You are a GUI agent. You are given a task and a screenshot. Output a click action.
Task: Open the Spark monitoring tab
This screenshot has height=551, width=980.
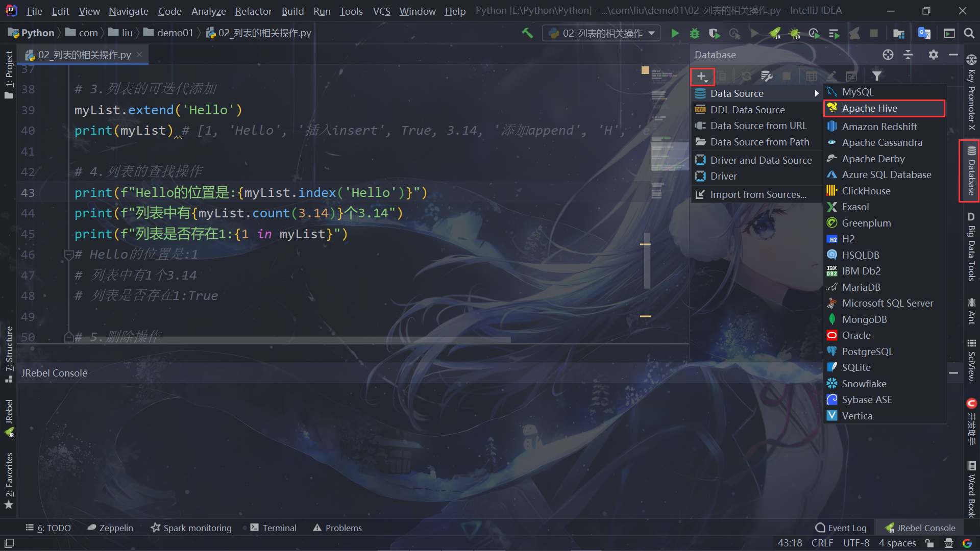pyautogui.click(x=191, y=528)
